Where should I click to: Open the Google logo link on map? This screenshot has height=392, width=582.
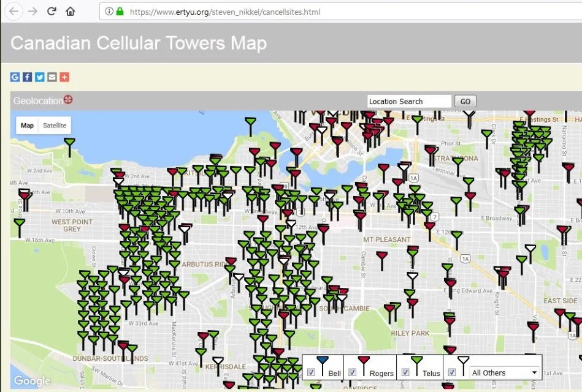point(32,381)
